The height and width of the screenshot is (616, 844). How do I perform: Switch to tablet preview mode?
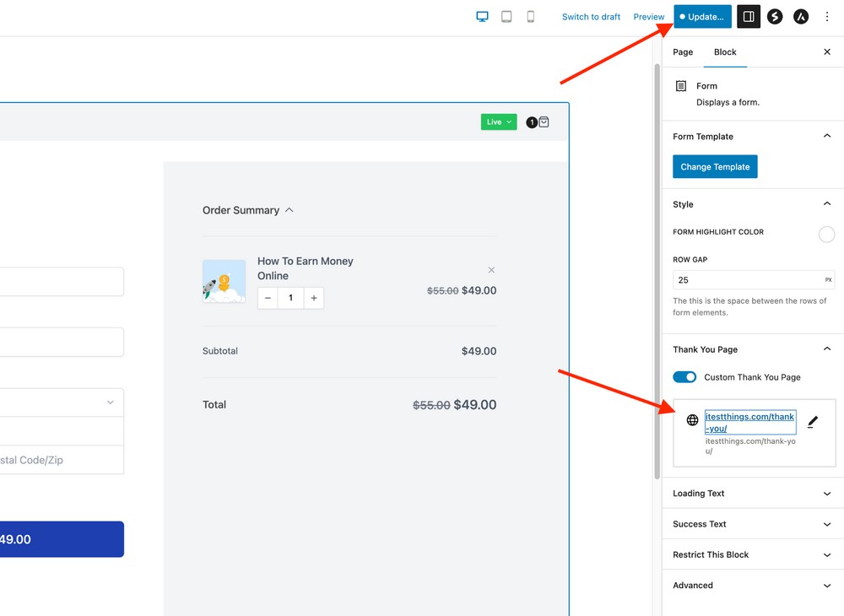506,16
